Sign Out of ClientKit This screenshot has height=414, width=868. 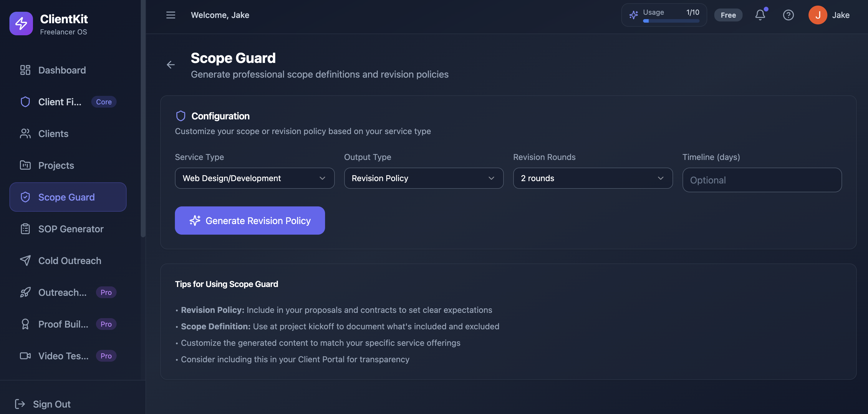coord(52,404)
